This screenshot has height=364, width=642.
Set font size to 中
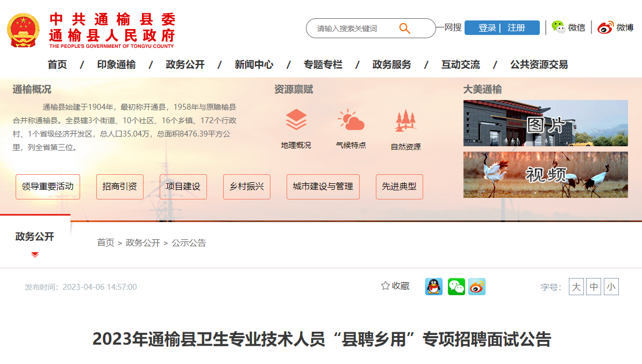click(594, 287)
